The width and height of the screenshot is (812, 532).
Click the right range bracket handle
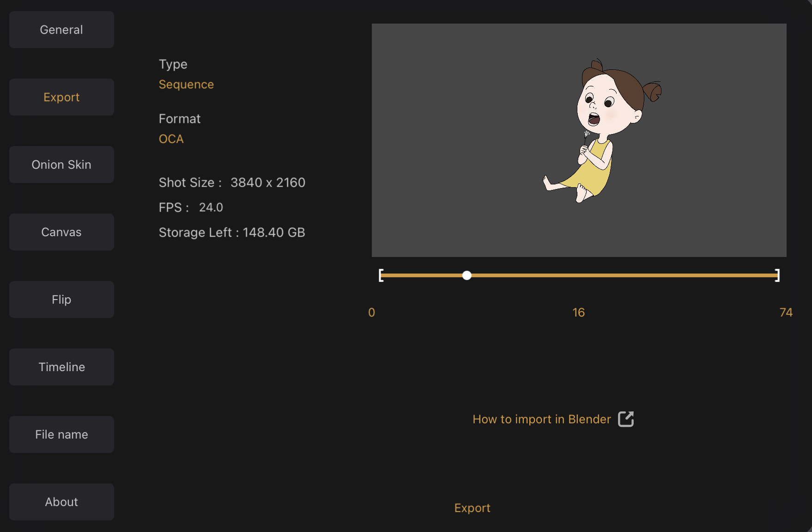777,275
